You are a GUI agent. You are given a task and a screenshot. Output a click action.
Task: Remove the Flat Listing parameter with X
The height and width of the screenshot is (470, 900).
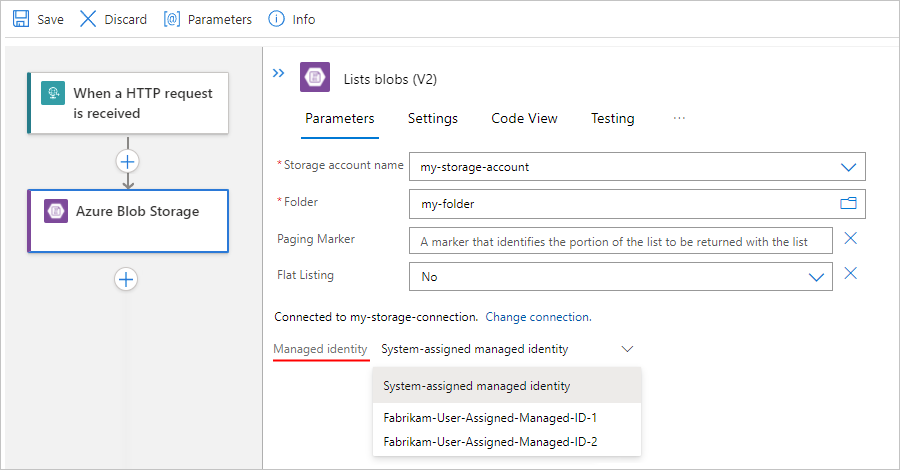coord(851,274)
